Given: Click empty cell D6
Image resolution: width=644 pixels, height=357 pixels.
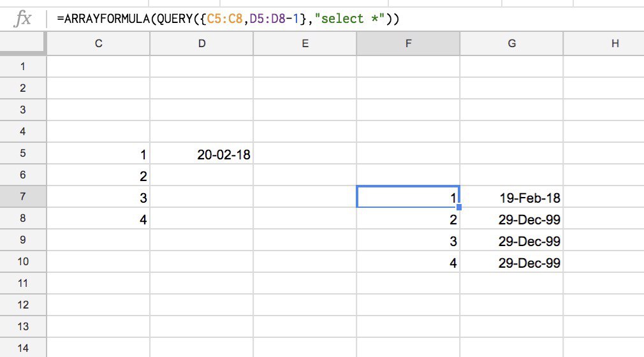Looking at the screenshot, I should tap(201, 175).
